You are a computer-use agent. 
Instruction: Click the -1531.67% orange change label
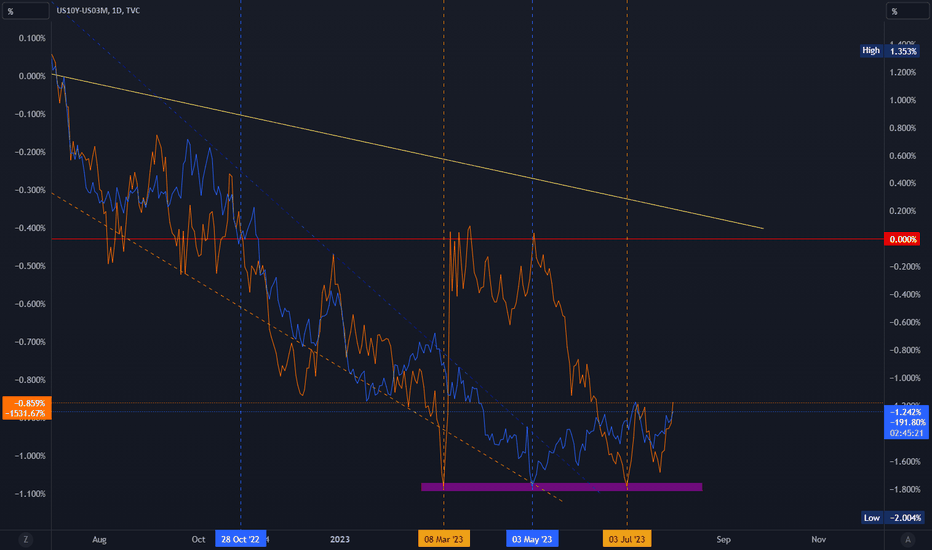27,413
